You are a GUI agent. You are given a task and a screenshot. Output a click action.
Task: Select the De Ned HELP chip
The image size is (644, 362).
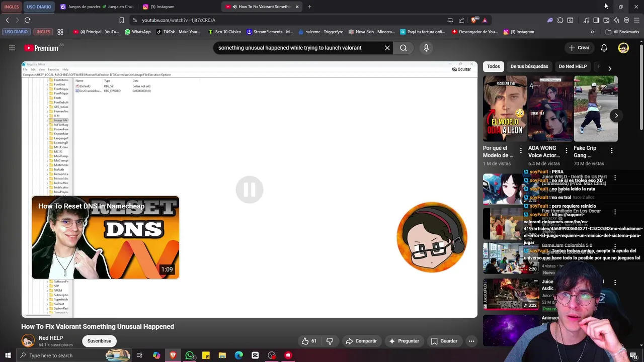573,66
